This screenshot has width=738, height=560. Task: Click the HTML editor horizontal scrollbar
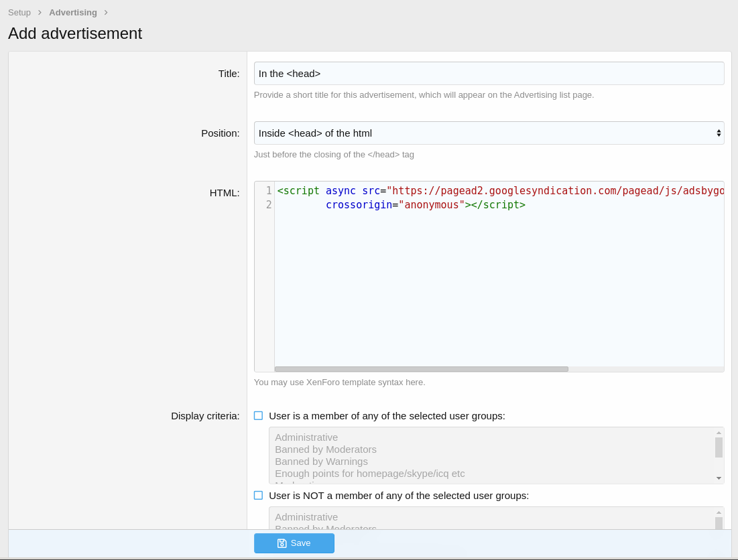(x=421, y=369)
